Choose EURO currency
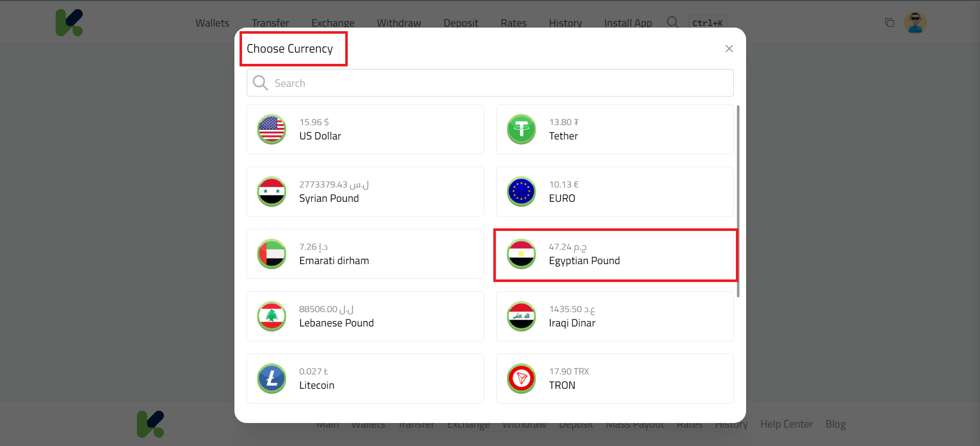The image size is (980, 446). tap(615, 192)
